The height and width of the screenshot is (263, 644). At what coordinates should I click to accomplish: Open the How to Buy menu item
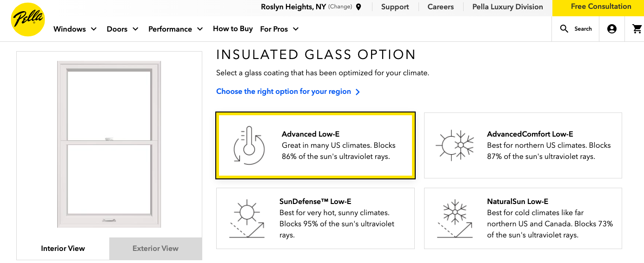click(233, 29)
